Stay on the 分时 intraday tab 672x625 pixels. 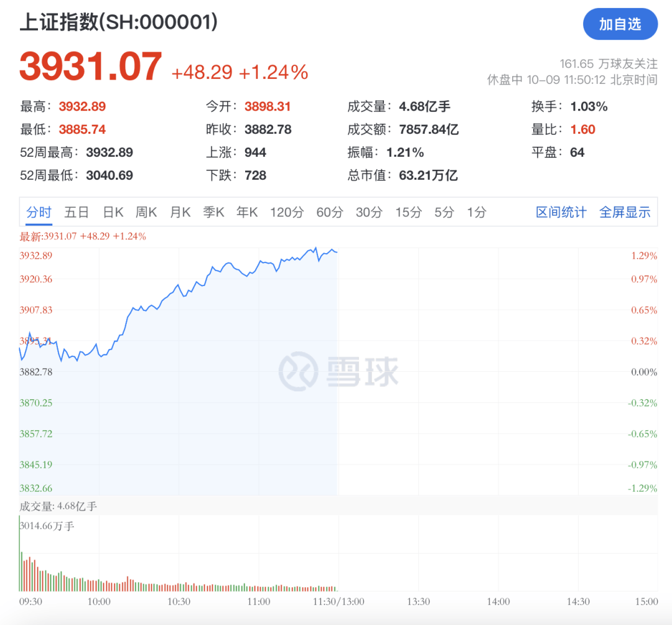tap(39, 212)
